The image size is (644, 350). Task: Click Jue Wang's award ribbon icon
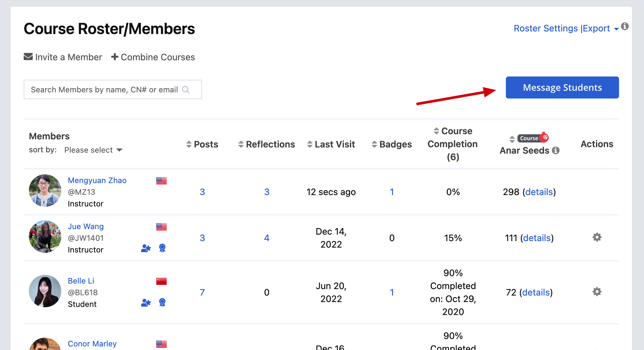point(162,248)
